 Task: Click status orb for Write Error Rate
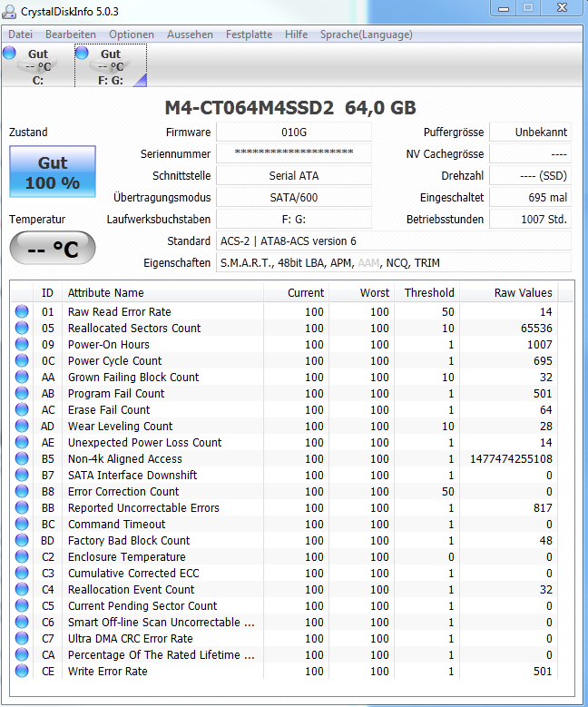(22, 671)
